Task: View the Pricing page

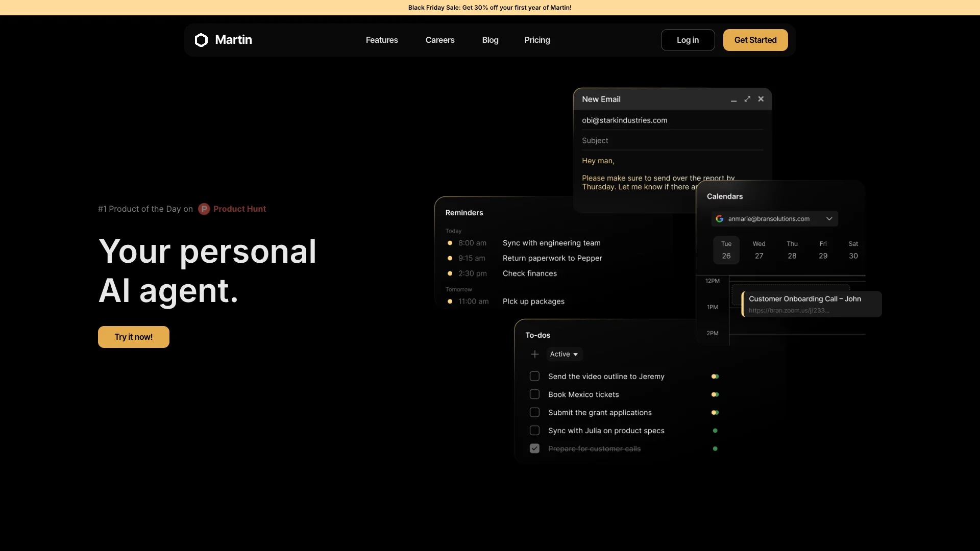Action: click(537, 40)
